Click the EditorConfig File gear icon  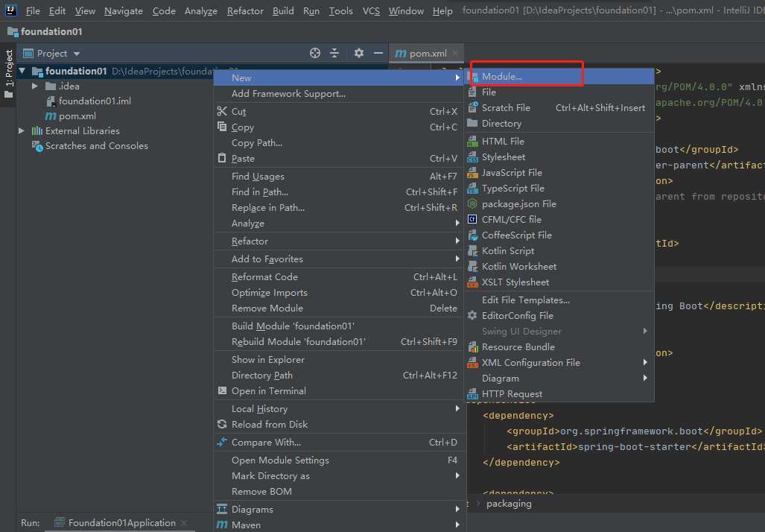coord(472,315)
